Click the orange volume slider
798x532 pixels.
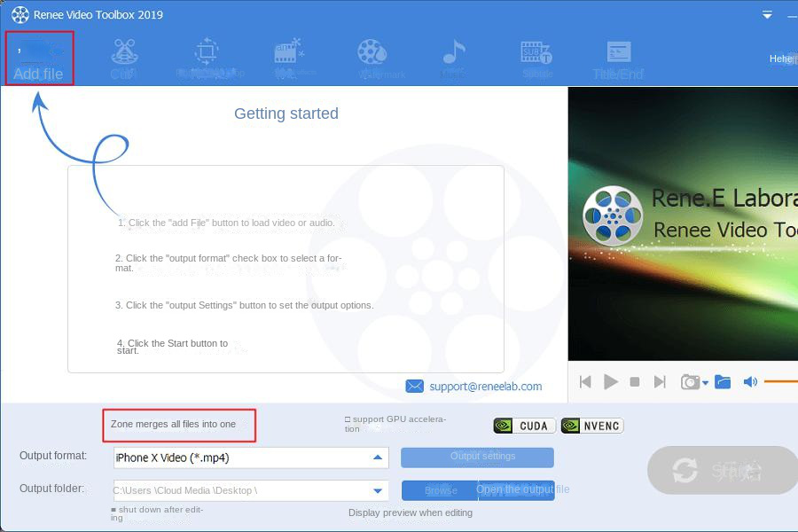pos(780,381)
